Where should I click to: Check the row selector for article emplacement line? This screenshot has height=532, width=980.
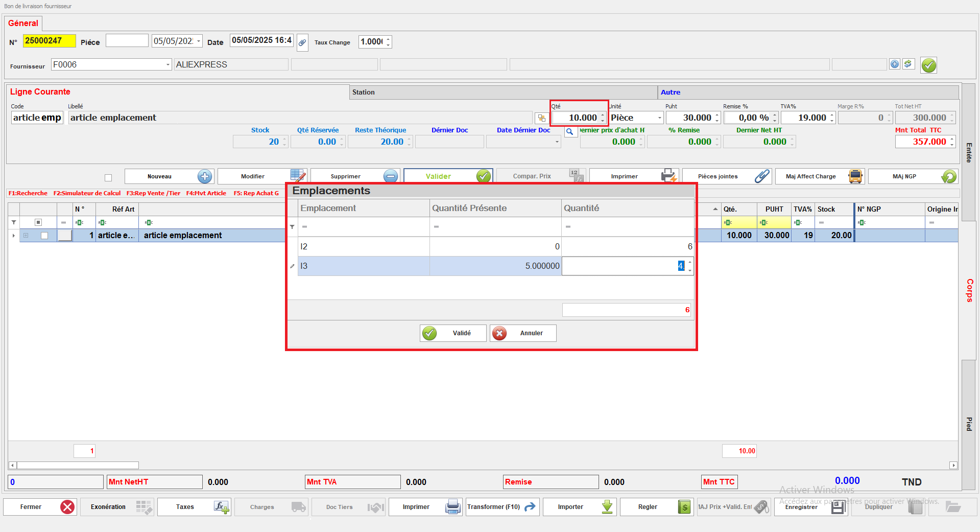(x=44, y=236)
